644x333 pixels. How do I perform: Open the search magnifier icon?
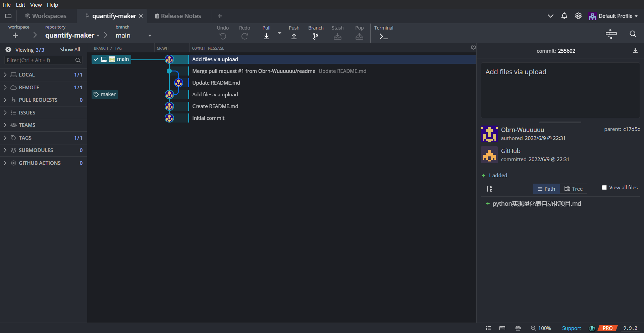click(633, 34)
